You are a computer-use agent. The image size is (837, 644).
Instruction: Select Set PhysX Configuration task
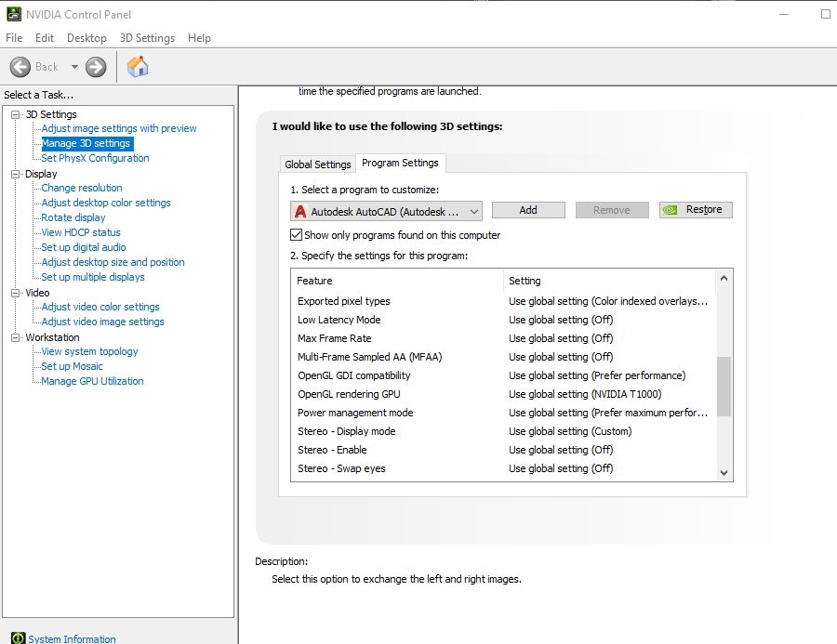[x=95, y=158]
